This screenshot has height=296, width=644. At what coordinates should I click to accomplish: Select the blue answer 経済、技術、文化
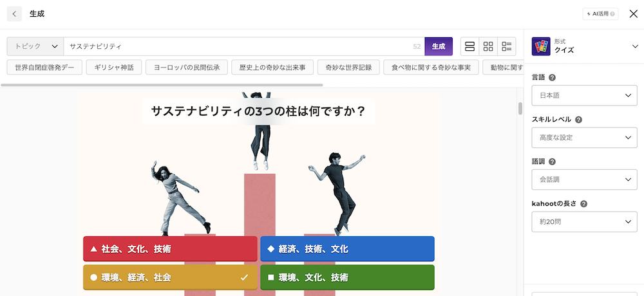pos(348,249)
